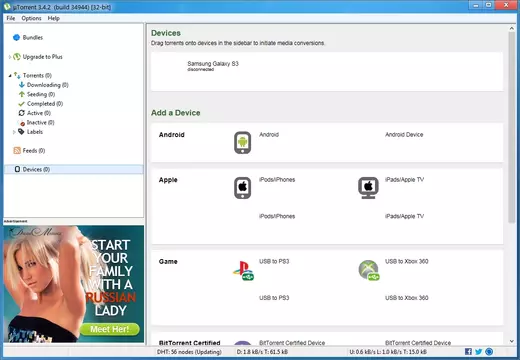
Task: Open the Facebook icon in status bar
Action: pyautogui.click(x=468, y=351)
